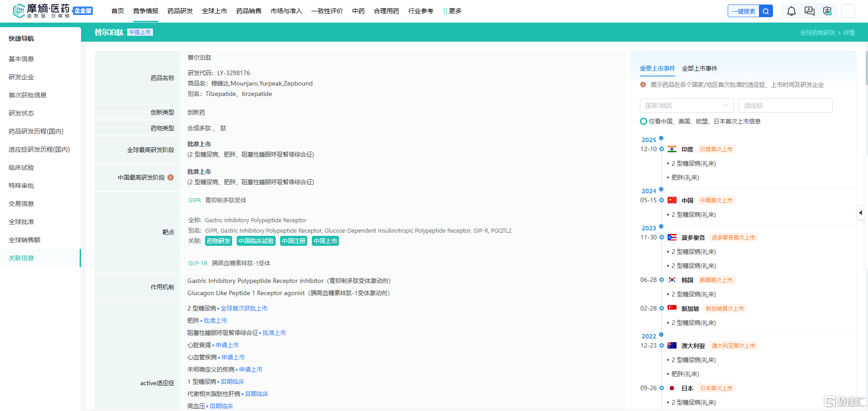Click Ⅲ期临床 link next to 1 型糖尿病
Screen dimensions: 868x411
tap(232, 382)
